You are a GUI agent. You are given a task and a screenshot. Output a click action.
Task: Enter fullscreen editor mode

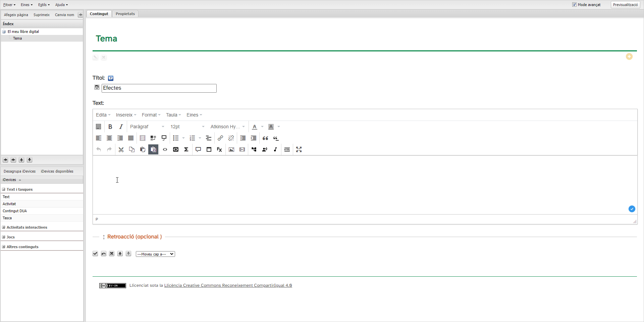(x=299, y=149)
